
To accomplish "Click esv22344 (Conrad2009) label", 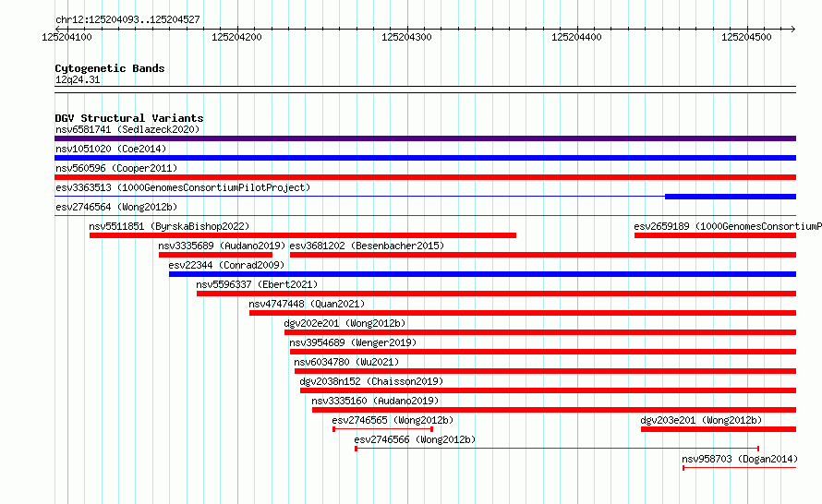I will point(226,265).
